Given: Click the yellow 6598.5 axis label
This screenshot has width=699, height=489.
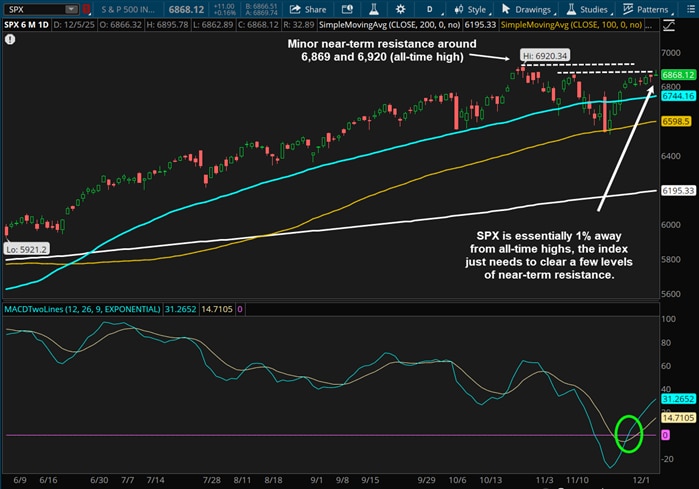Looking at the screenshot, I should pyautogui.click(x=676, y=121).
